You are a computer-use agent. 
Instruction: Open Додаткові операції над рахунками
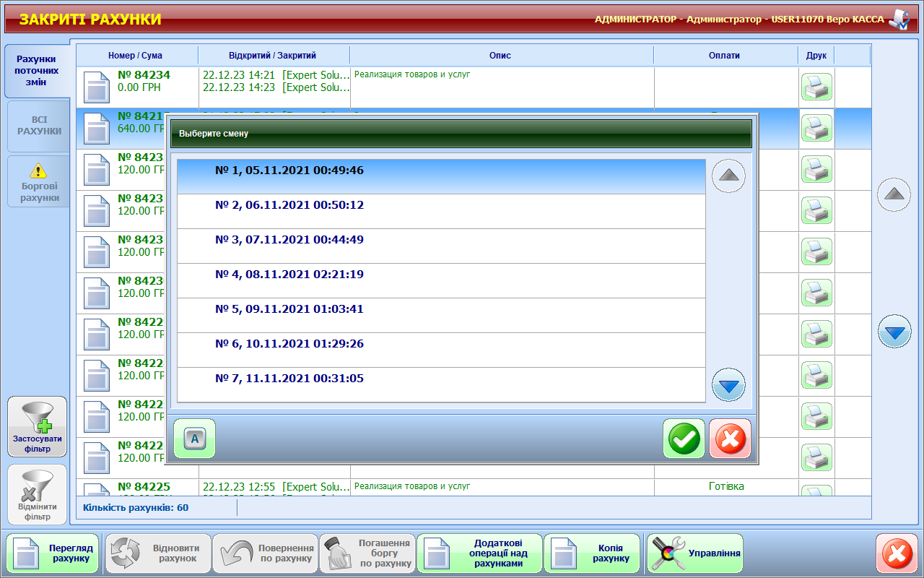point(479,553)
